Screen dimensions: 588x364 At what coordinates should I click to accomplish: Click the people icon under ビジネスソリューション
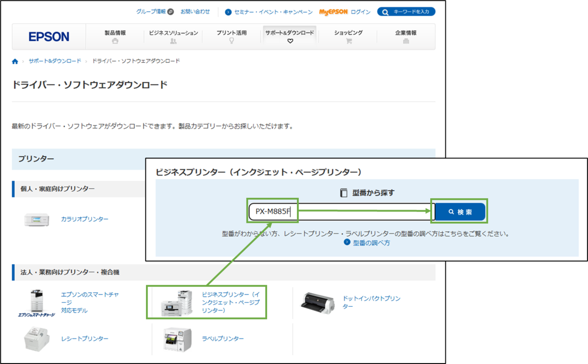point(173,42)
